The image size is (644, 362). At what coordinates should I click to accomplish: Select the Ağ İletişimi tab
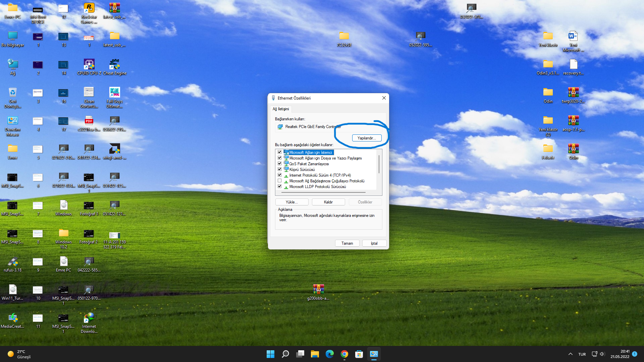281,109
